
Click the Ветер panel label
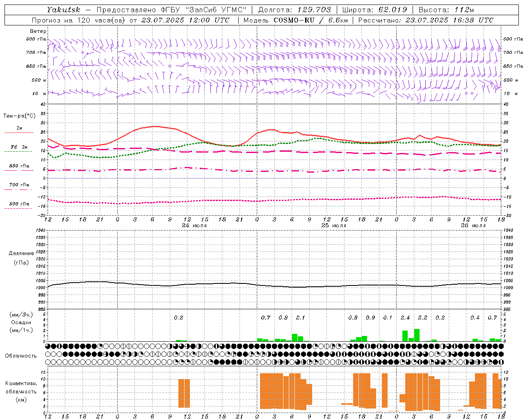point(38,31)
